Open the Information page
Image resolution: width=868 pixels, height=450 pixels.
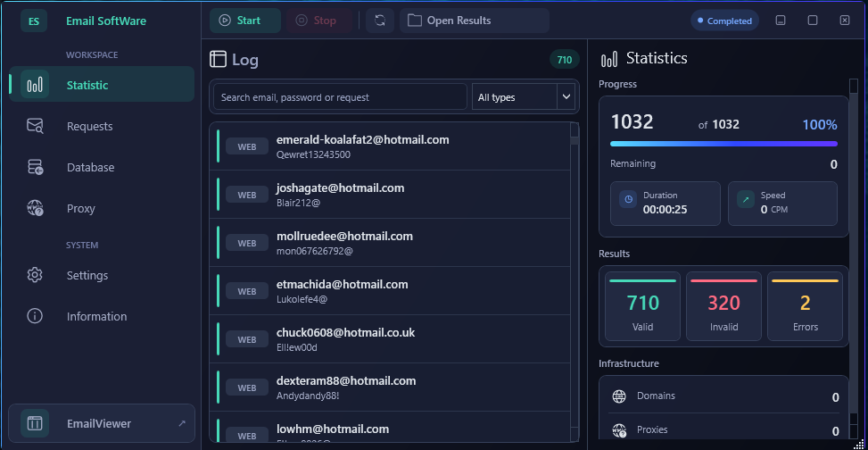(102, 316)
